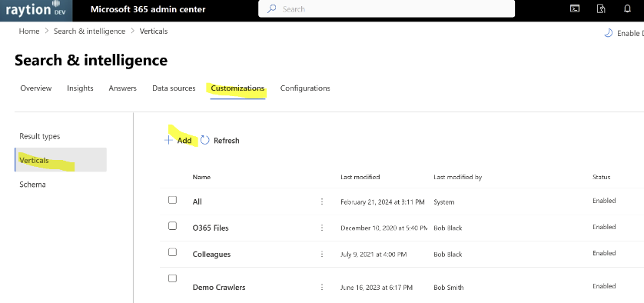
Task: Click the Add button
Action: pyautogui.click(x=178, y=141)
